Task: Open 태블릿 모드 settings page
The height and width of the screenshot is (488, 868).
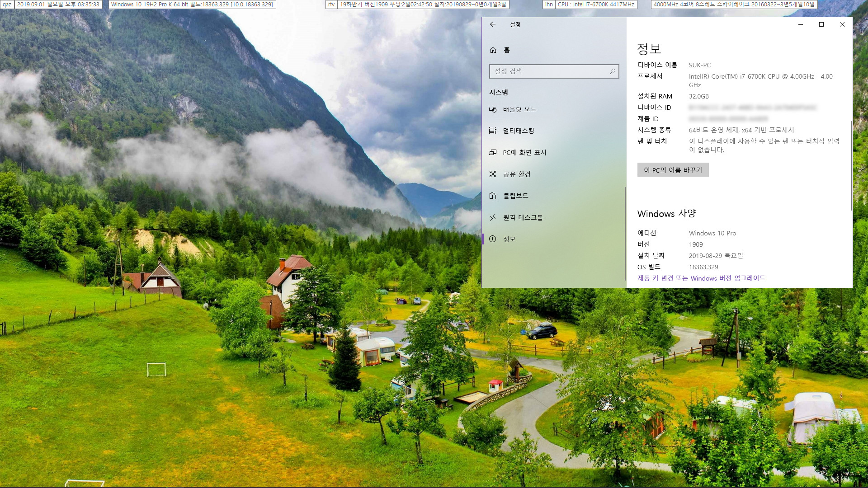Action: (553, 109)
